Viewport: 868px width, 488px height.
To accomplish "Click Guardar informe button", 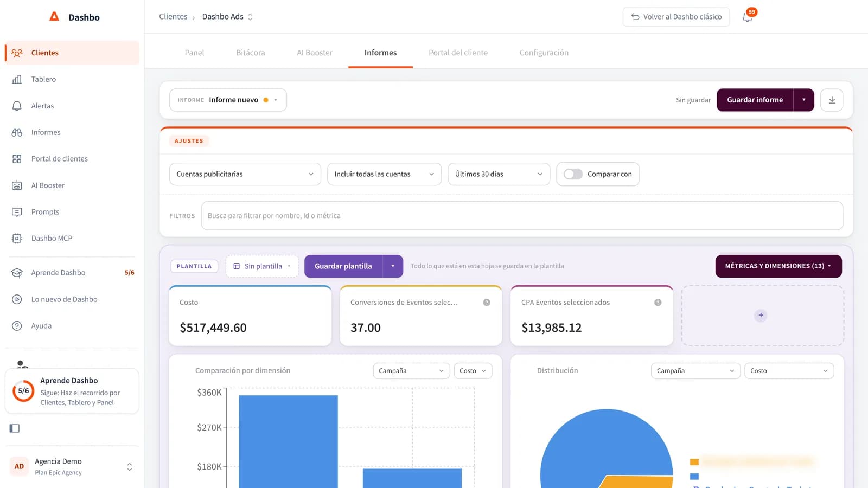I will [755, 100].
